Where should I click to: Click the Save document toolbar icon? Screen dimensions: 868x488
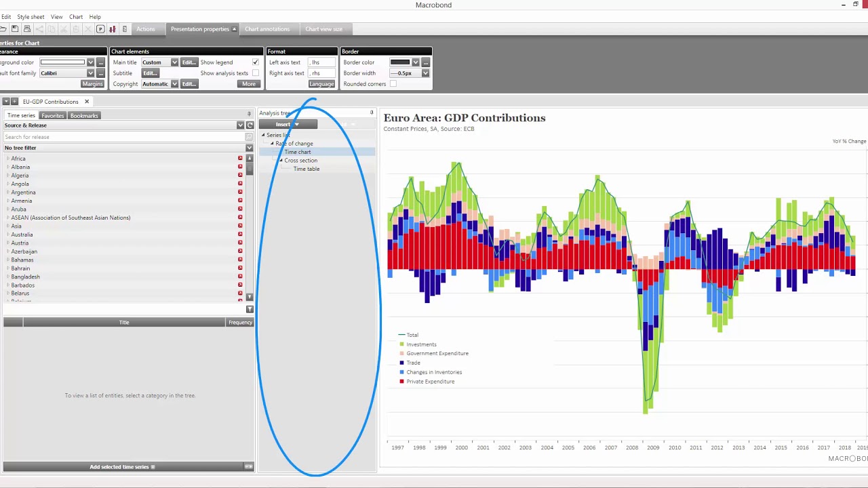(15, 28)
